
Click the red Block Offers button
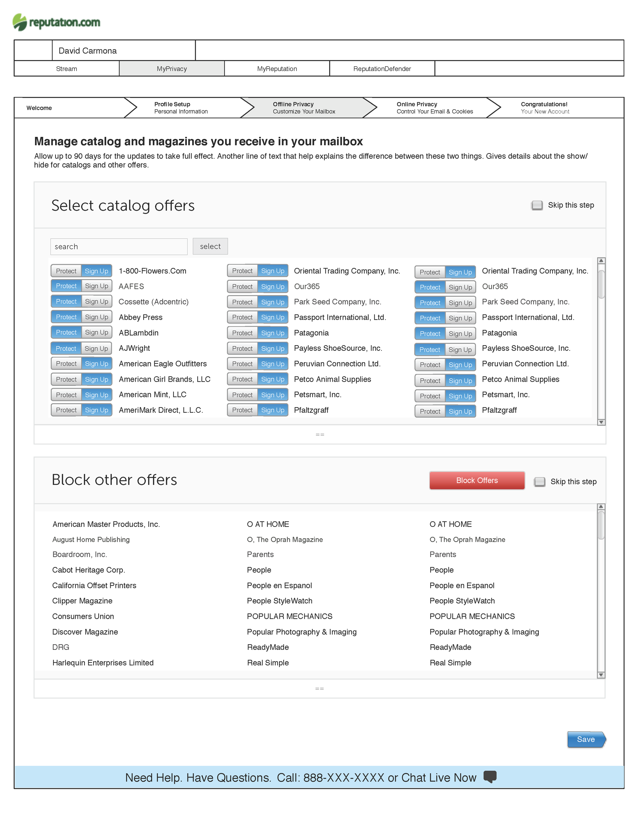(477, 480)
